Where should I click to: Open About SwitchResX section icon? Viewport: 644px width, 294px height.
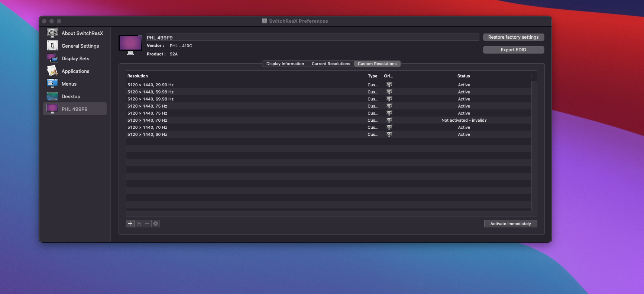[52, 33]
